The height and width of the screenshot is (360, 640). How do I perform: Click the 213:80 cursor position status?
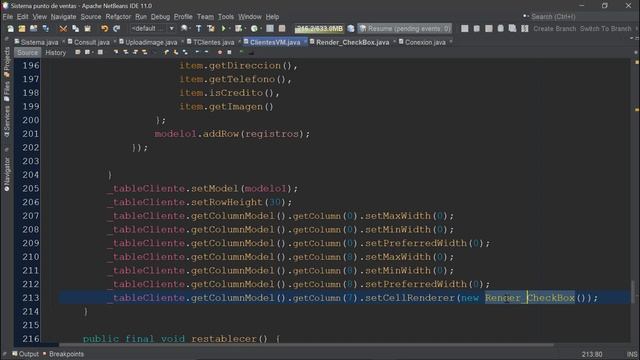pos(592,354)
